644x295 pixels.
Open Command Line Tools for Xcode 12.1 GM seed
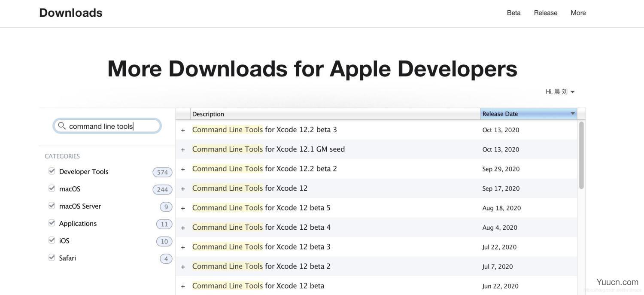click(268, 149)
